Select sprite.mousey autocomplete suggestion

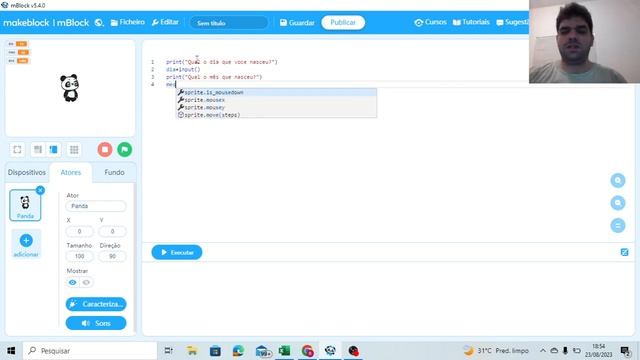click(x=276, y=107)
